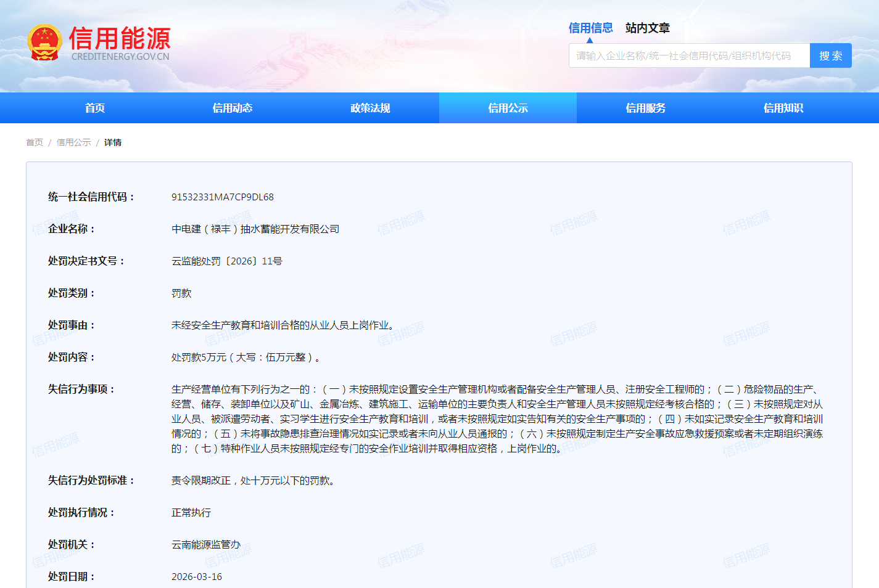This screenshot has height=588, width=879.
Task: Open the 信用服务 navigation item
Action: click(x=645, y=108)
